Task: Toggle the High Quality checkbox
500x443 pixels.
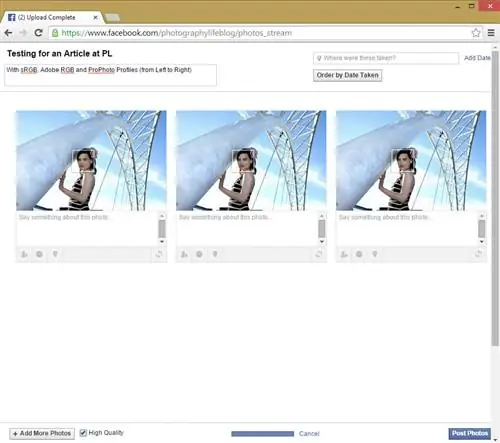Action: coord(83,433)
